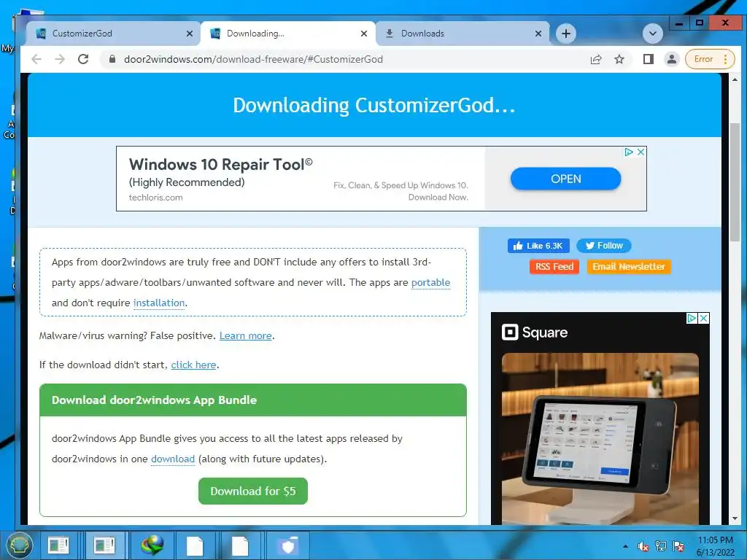Screen dimensions: 747x560
Task: Click the Facebook Like 6.3K button
Action: point(538,246)
